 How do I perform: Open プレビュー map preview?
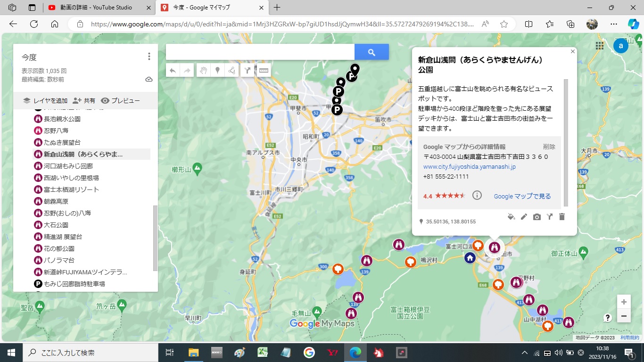120,100
